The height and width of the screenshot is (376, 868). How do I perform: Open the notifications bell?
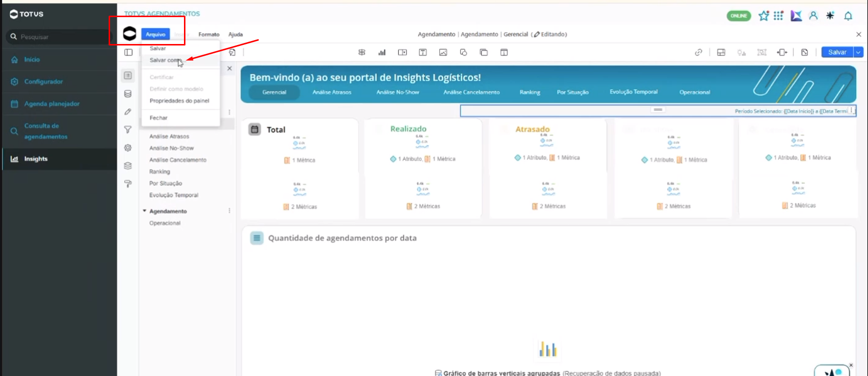coord(848,16)
